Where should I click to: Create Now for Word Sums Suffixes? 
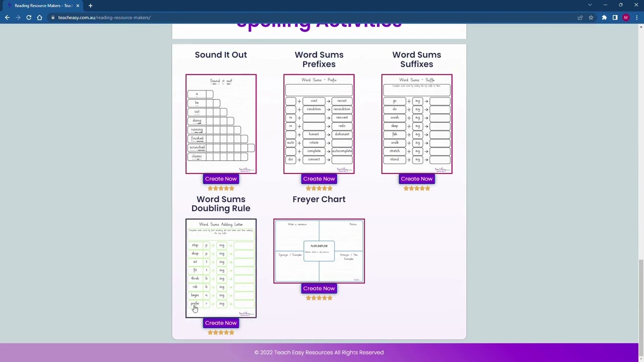tap(417, 179)
